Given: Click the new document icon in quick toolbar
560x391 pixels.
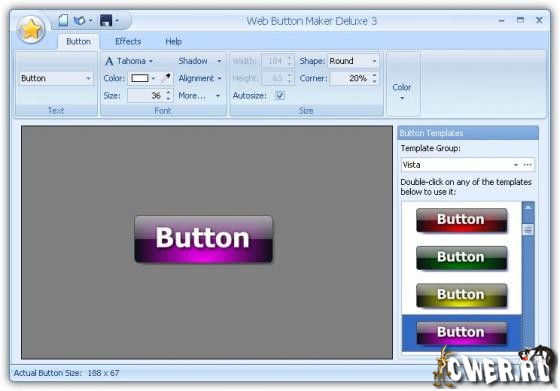Looking at the screenshot, I should [63, 20].
